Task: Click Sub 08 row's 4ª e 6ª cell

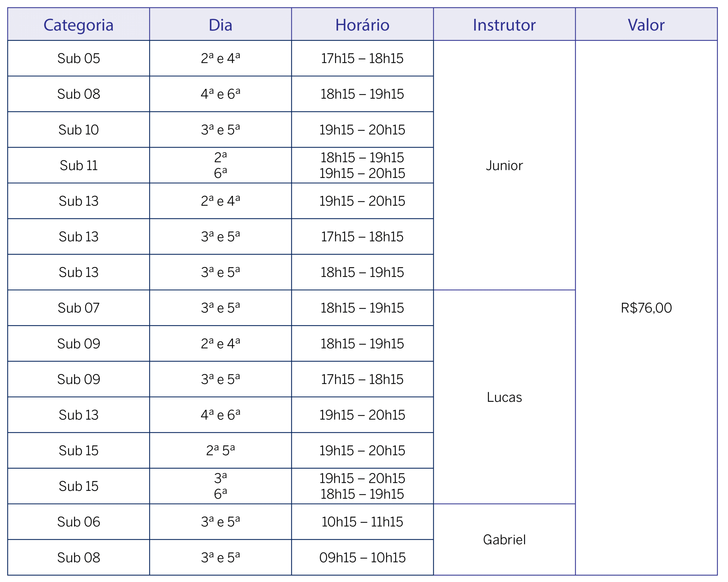Action: pyautogui.click(x=220, y=94)
